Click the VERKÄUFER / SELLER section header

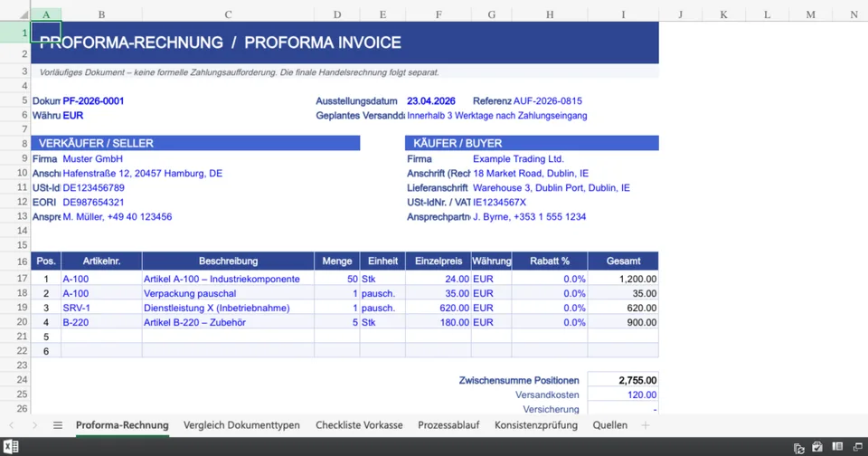pos(195,143)
